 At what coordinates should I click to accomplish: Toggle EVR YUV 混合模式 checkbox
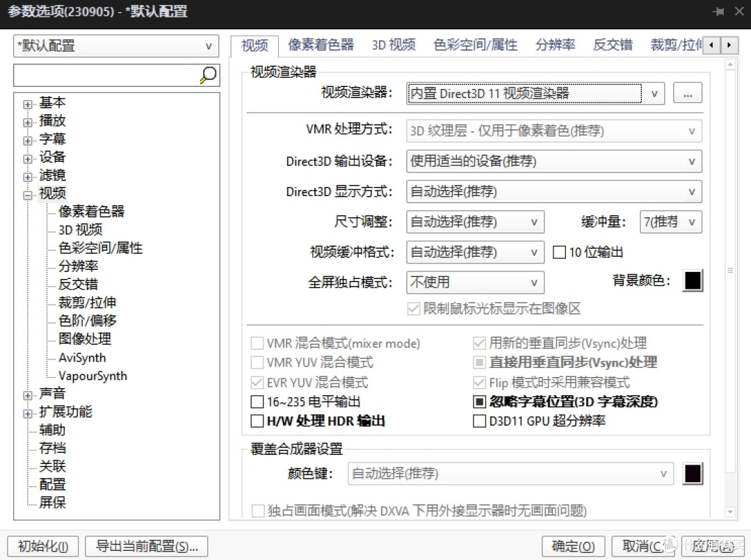[257, 383]
